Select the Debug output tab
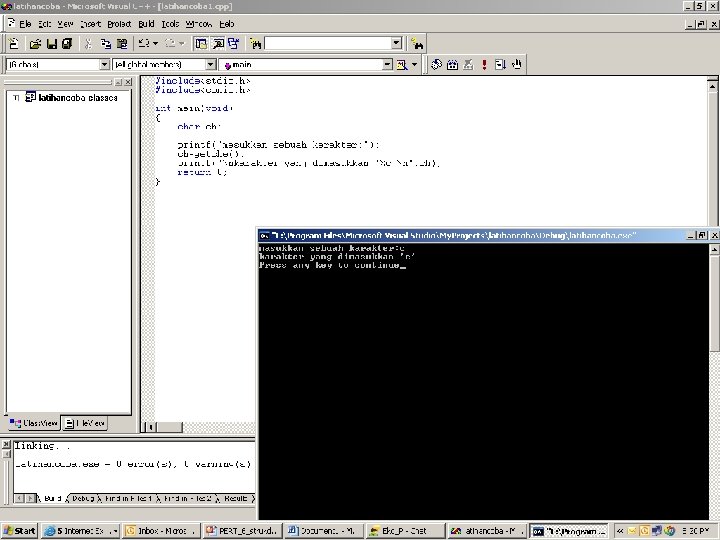The width and height of the screenshot is (720, 540). point(82,497)
